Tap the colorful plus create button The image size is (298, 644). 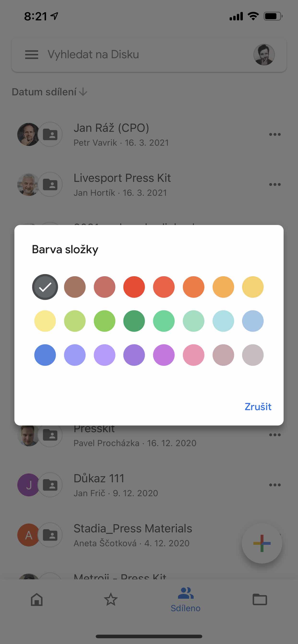(x=262, y=543)
